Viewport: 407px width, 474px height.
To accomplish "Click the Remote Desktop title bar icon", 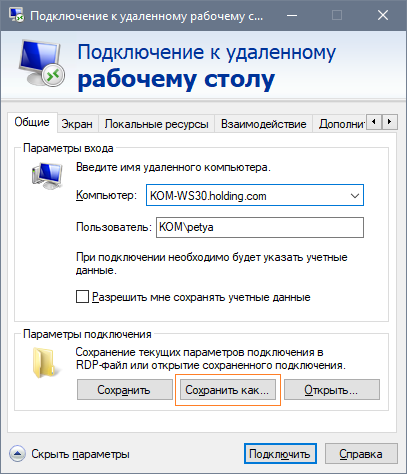I will point(17,15).
